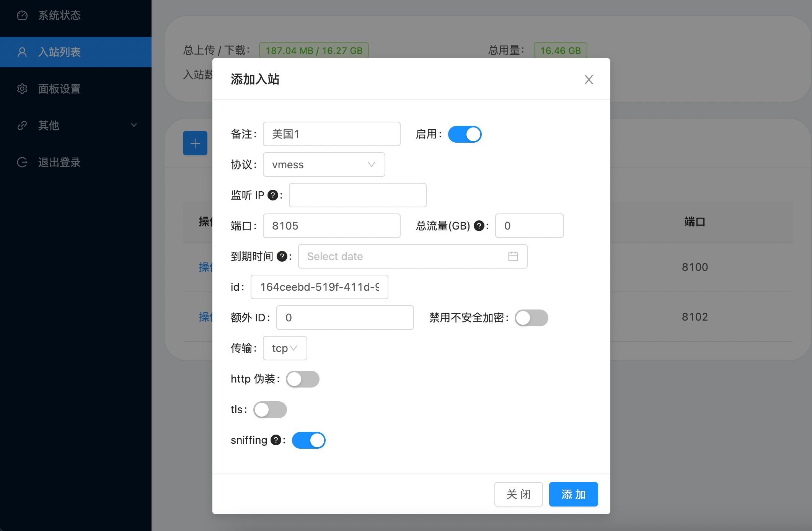812x531 pixels.
Task: Click the calendar icon in date field
Action: 513,256
